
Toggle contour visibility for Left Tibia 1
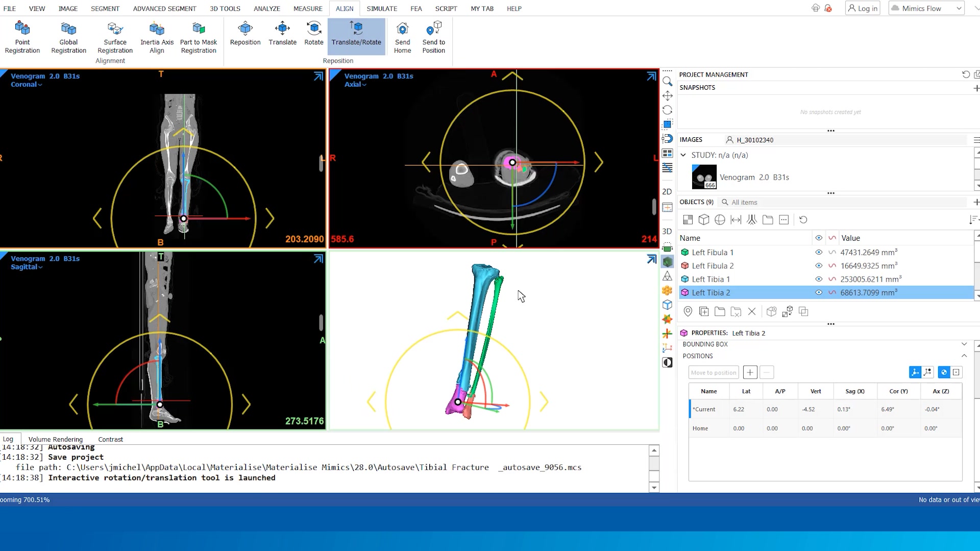832,279
